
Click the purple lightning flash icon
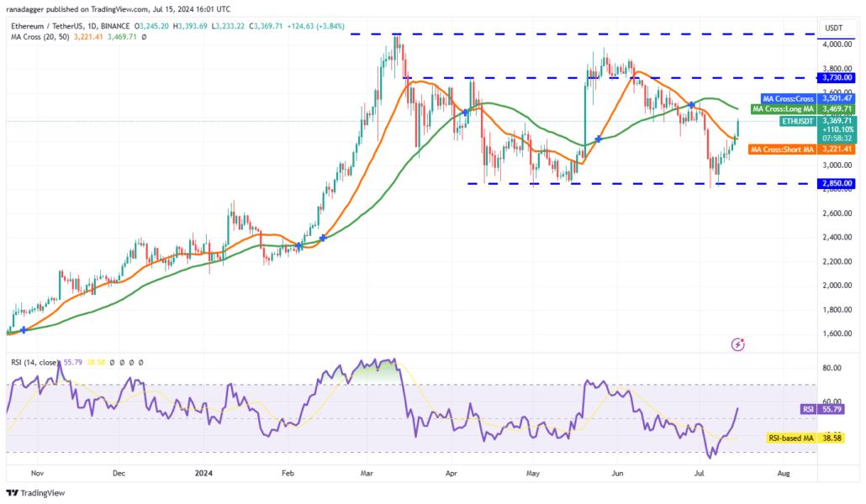(x=738, y=344)
